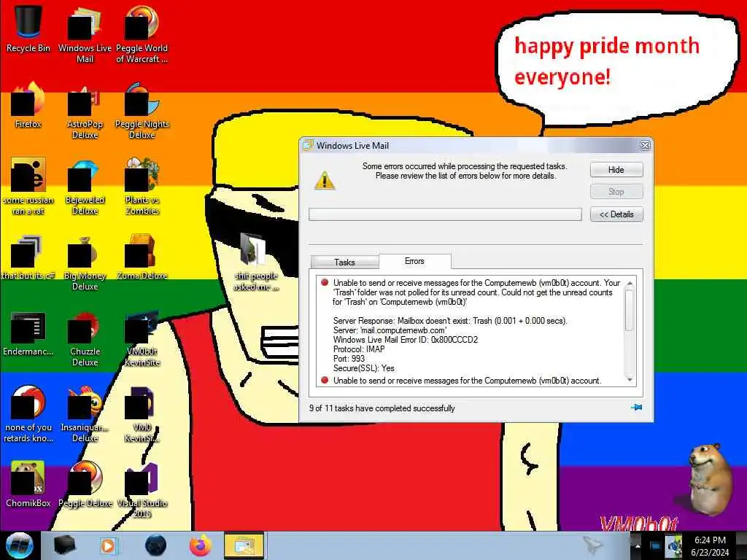The image size is (747, 560).
Task: Click the tray icon beside the clock
Action: click(x=673, y=546)
